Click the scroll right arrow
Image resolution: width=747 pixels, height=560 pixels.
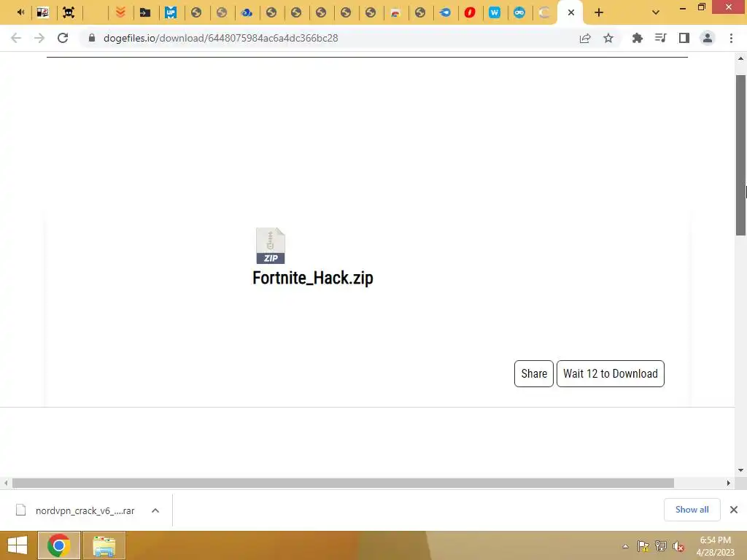pos(729,483)
